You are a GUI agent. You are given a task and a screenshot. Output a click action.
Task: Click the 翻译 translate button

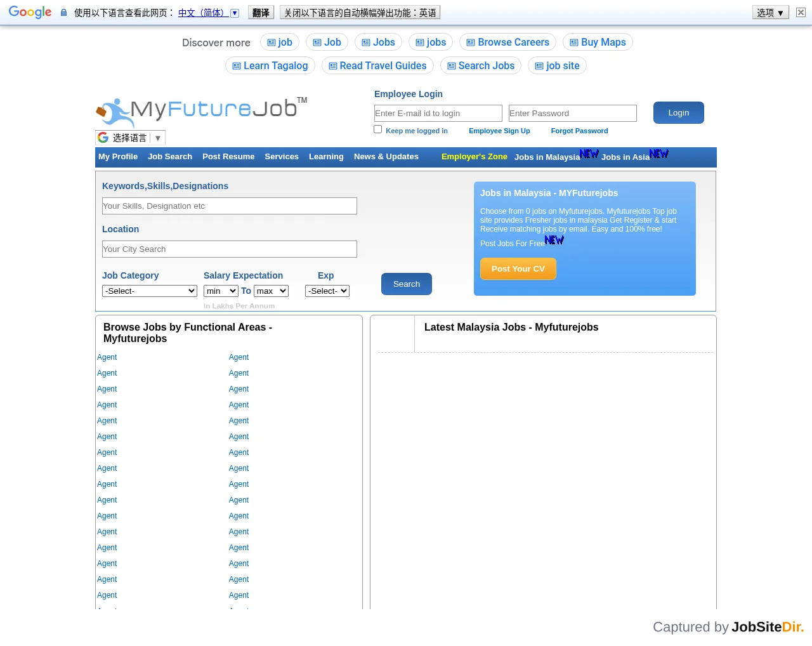(261, 12)
